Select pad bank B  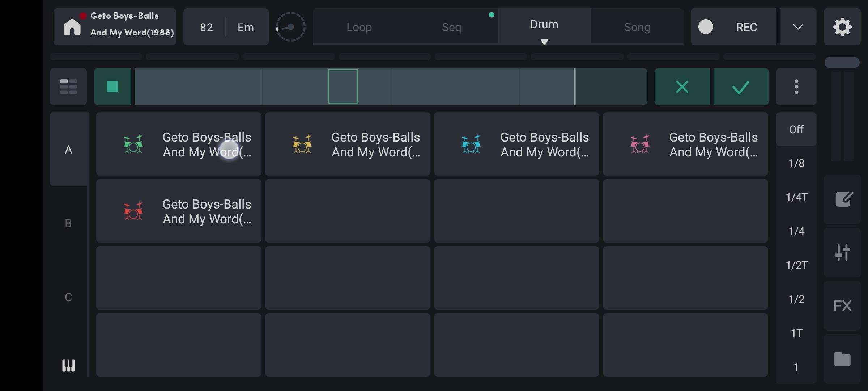point(68,223)
